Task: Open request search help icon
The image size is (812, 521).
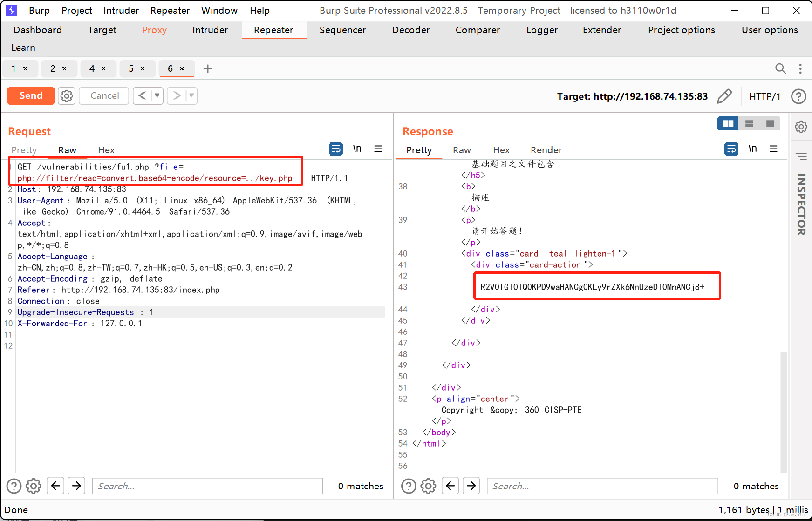Action: pyautogui.click(x=14, y=486)
